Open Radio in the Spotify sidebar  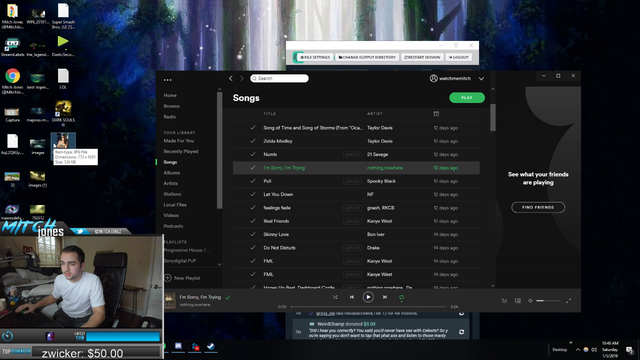point(170,117)
